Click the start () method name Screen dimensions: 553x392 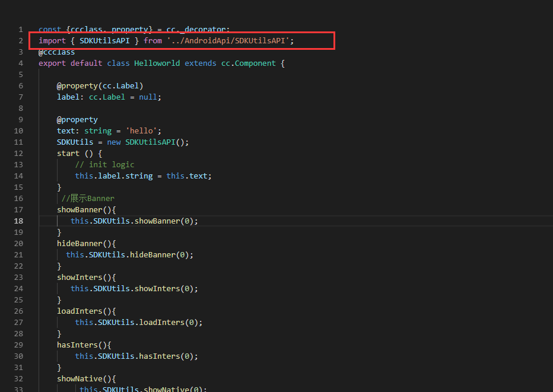point(68,154)
